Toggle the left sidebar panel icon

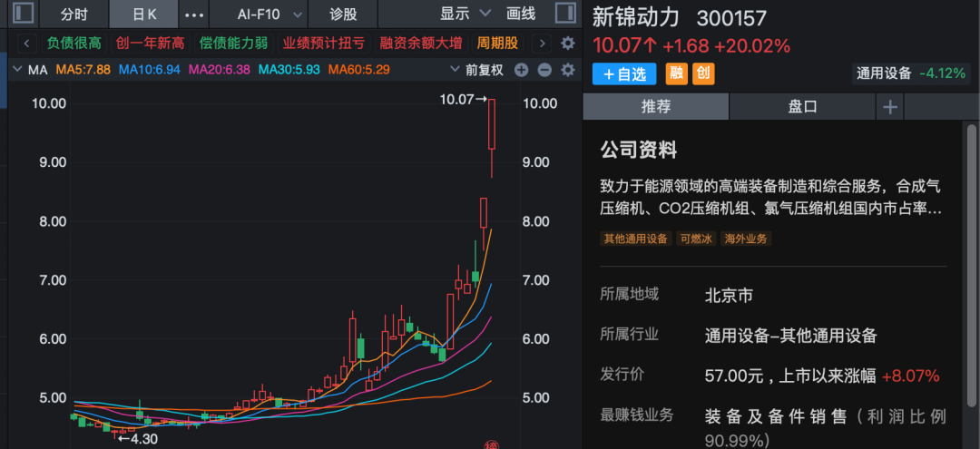tap(23, 14)
